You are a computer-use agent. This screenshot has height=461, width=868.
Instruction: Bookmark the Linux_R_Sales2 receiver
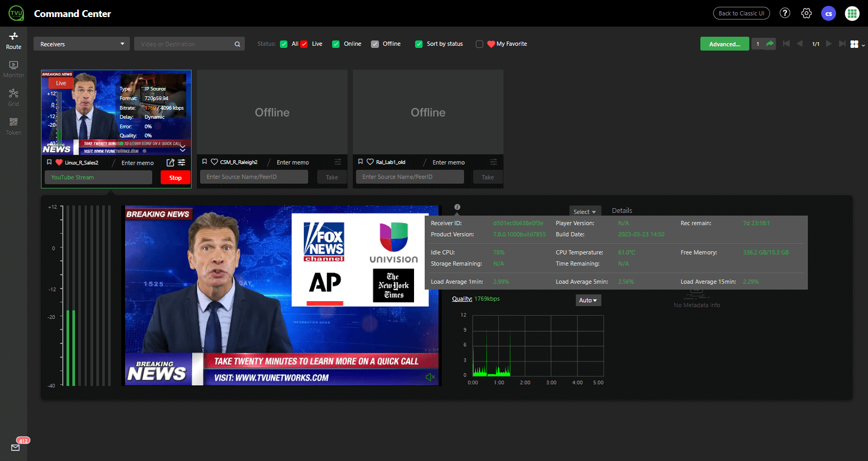click(x=49, y=162)
